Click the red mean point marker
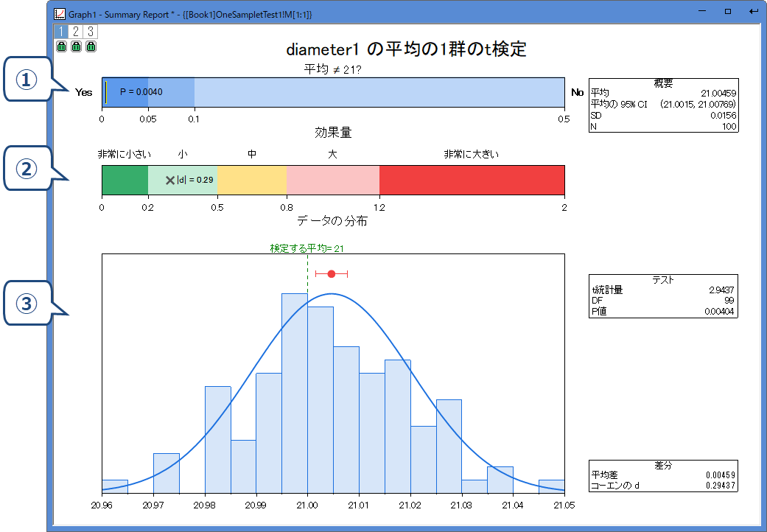This screenshot has height=532, width=767. coord(331,273)
